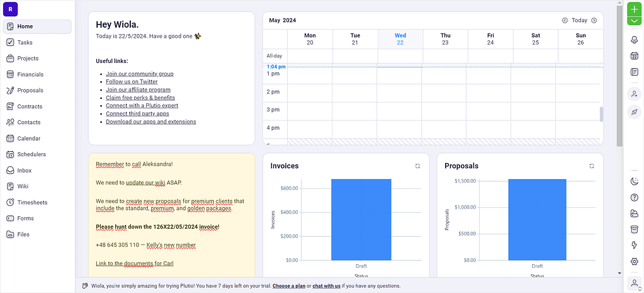Select the Wed 22 column header
Image resolution: width=644 pixels, height=293 pixels.
point(400,39)
